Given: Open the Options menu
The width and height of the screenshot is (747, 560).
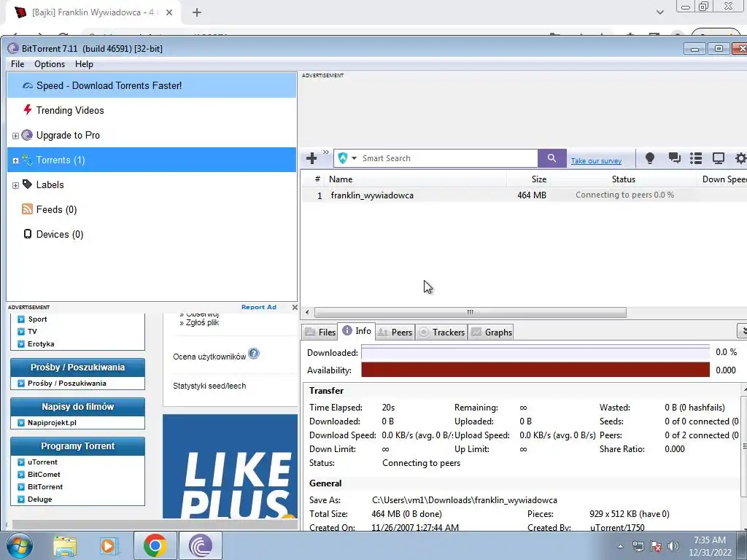Looking at the screenshot, I should [50, 64].
